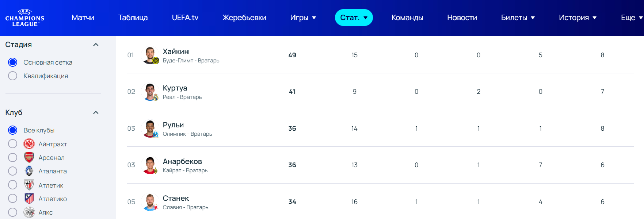Click the Arsenal (Арсенал) club crest
The image size is (644, 219).
pyautogui.click(x=29, y=157)
